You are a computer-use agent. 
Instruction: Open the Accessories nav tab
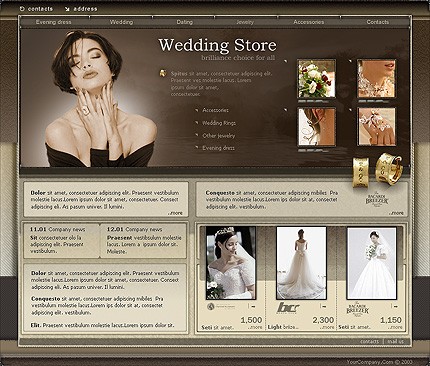[x=309, y=22]
